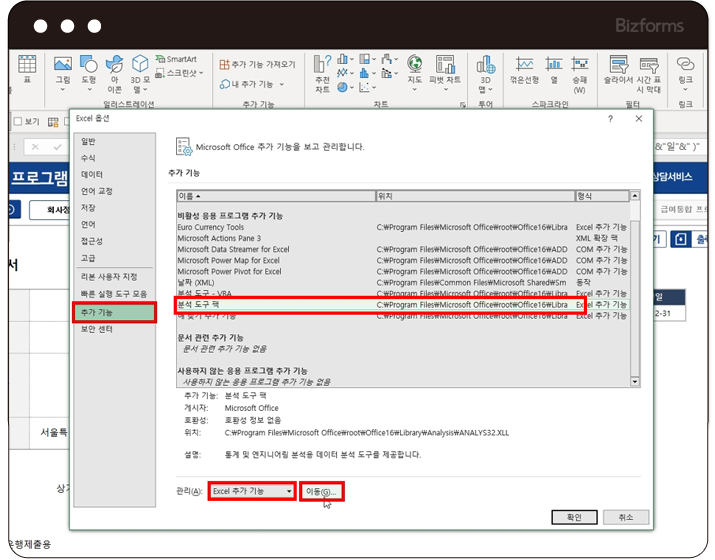Click the formula bar cancel X icon
This screenshot has height=560, width=715.
tap(35, 147)
